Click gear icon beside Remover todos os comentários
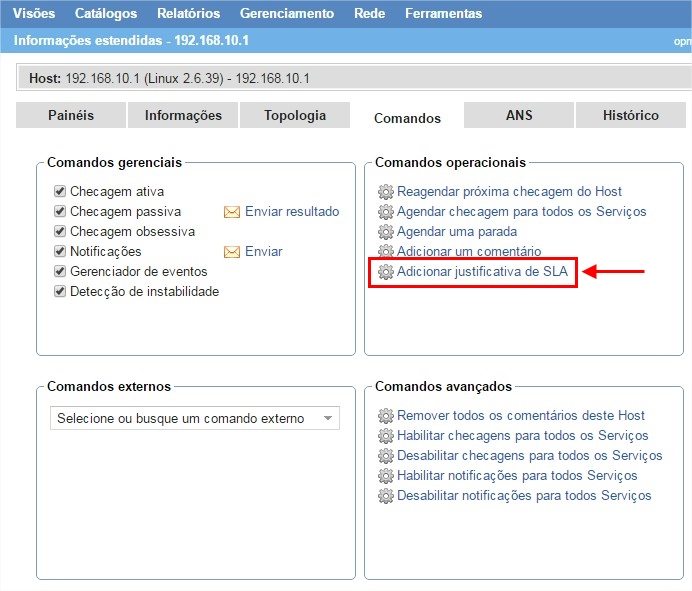This screenshot has width=692, height=591. (x=385, y=416)
